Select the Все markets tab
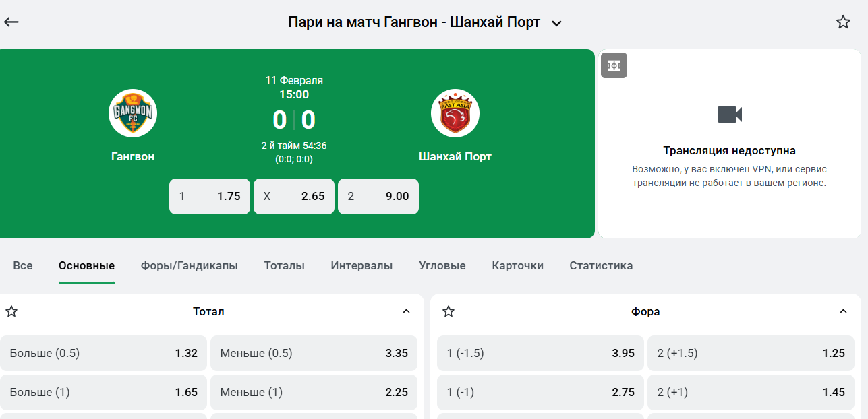 pyautogui.click(x=22, y=265)
